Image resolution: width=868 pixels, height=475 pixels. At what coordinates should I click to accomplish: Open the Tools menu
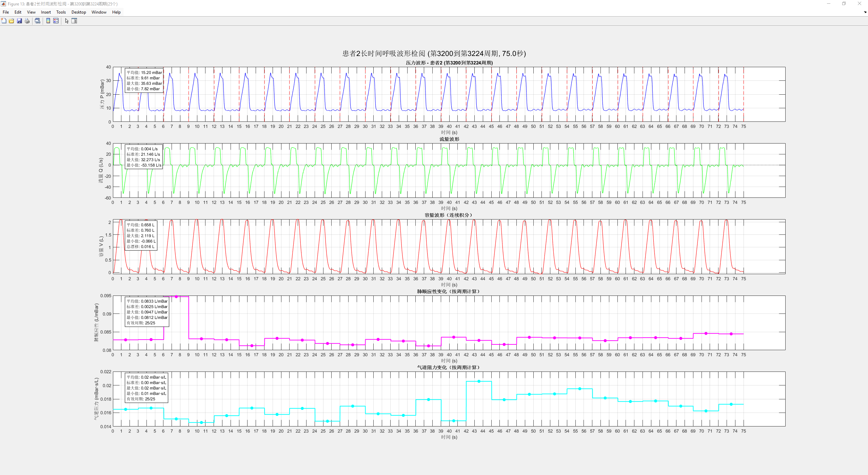point(61,12)
